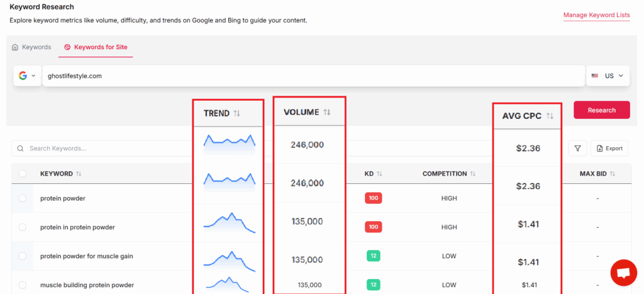The image size is (644, 294).
Task: Click the keyword 'protein powder for muscle gain'
Action: click(x=87, y=256)
